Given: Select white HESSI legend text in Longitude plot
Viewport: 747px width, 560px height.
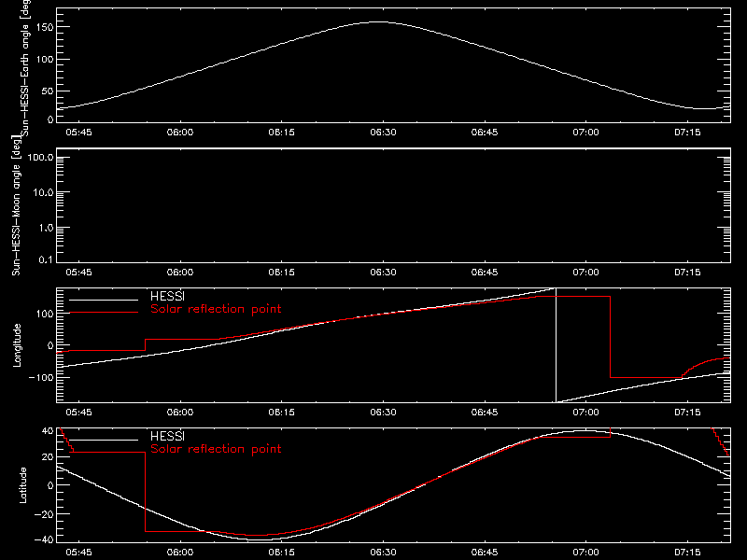Looking at the screenshot, I should [167, 296].
